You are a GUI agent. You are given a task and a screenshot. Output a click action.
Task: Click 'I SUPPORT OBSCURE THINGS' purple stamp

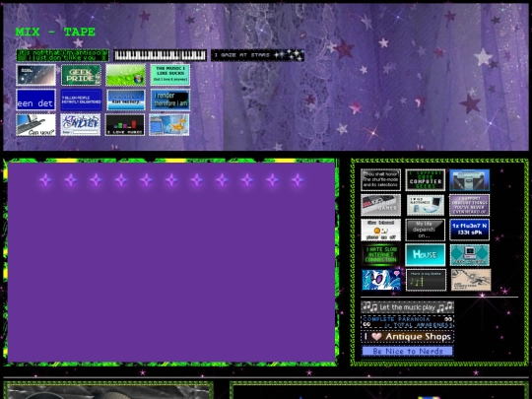pyautogui.click(x=470, y=205)
